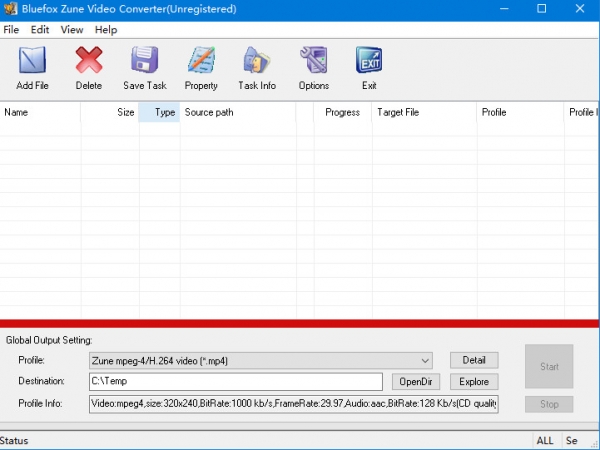Click the red Delete icon
600x450 pixels.
(89, 60)
